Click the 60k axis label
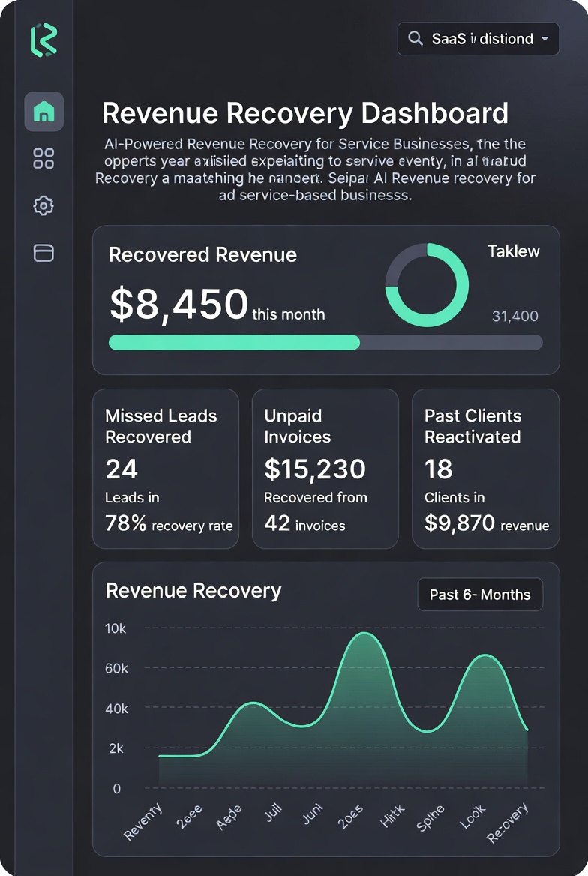This screenshot has width=588, height=876. pyautogui.click(x=116, y=668)
